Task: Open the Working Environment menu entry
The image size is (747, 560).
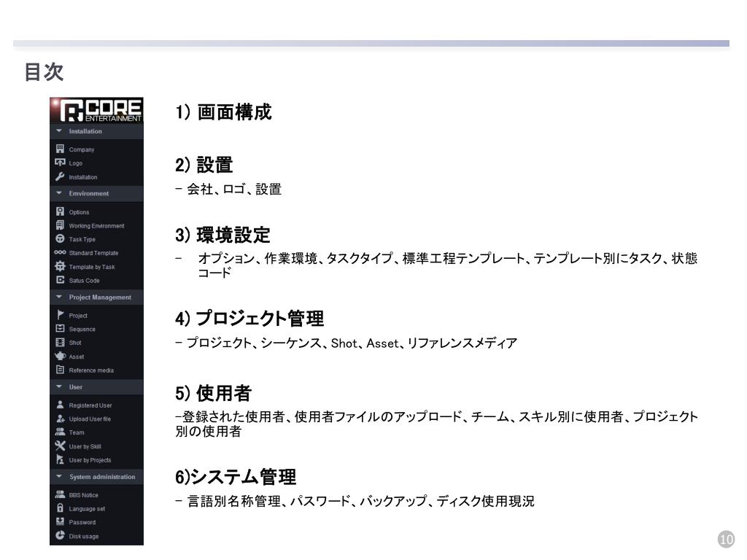Action: [x=96, y=226]
